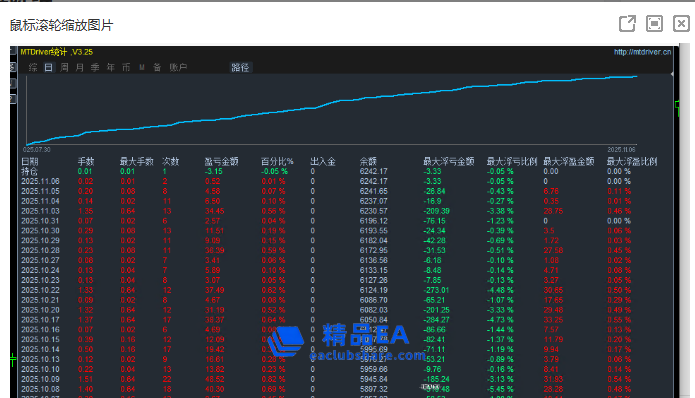Click the 手数 column header
The height and width of the screenshot is (398, 695).
(x=86, y=161)
